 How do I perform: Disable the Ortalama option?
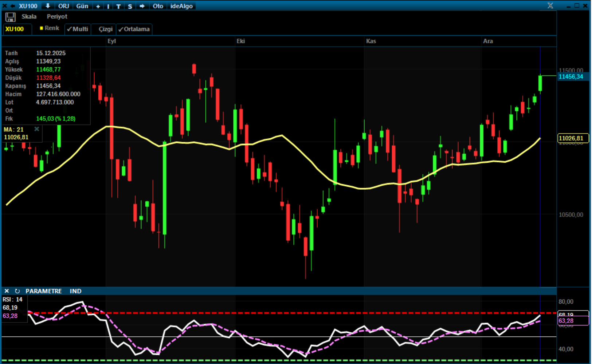click(134, 29)
